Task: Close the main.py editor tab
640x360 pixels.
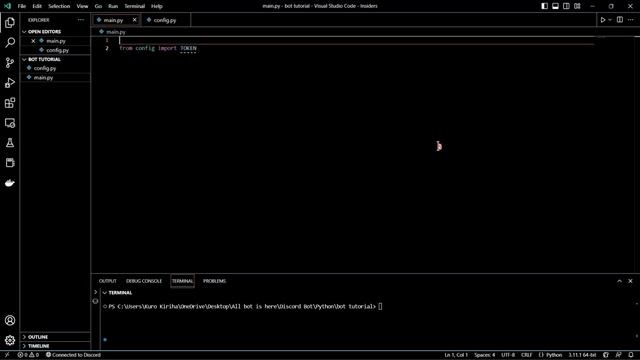Action: [x=134, y=20]
